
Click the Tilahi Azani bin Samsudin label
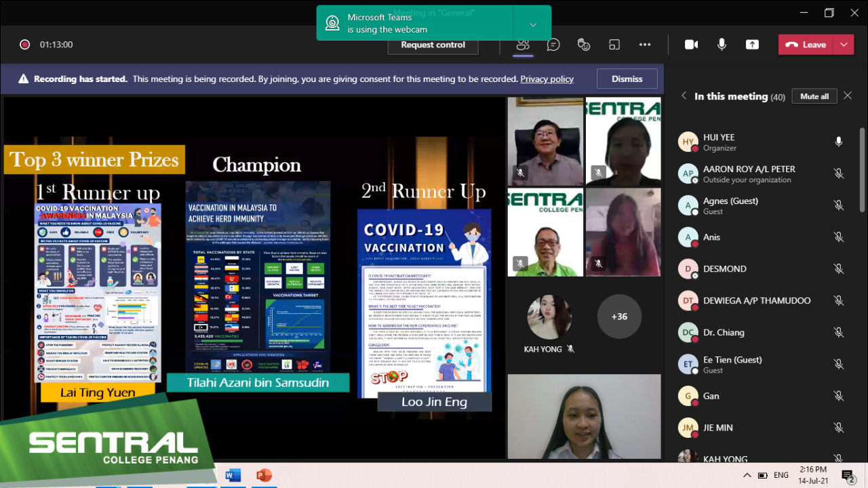click(x=258, y=382)
